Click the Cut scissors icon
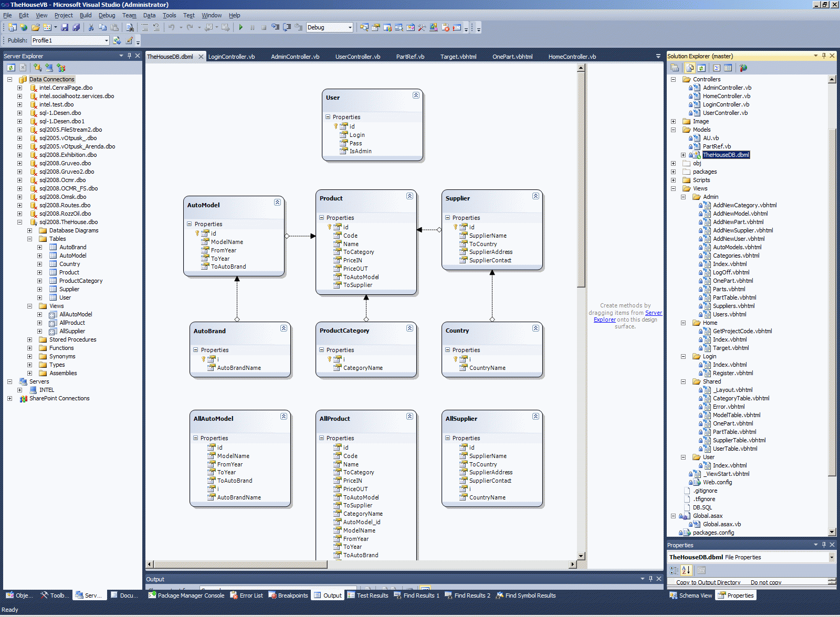 [91, 27]
